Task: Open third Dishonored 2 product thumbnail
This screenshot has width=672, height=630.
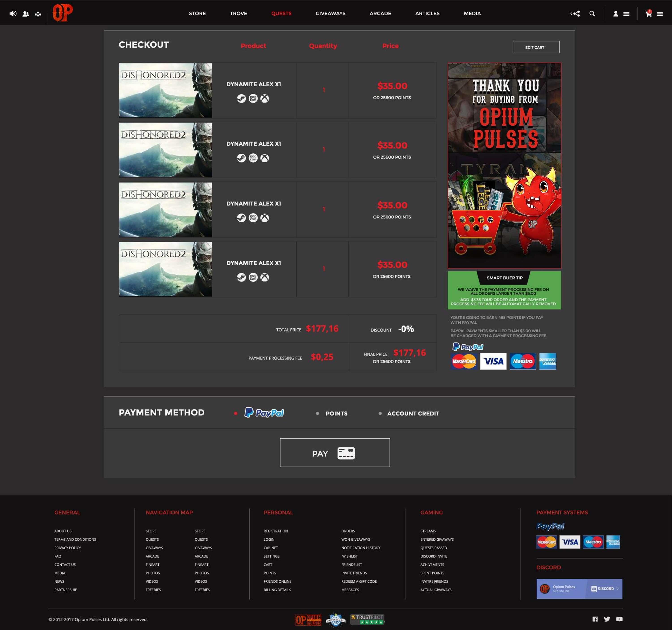Action: [165, 210]
